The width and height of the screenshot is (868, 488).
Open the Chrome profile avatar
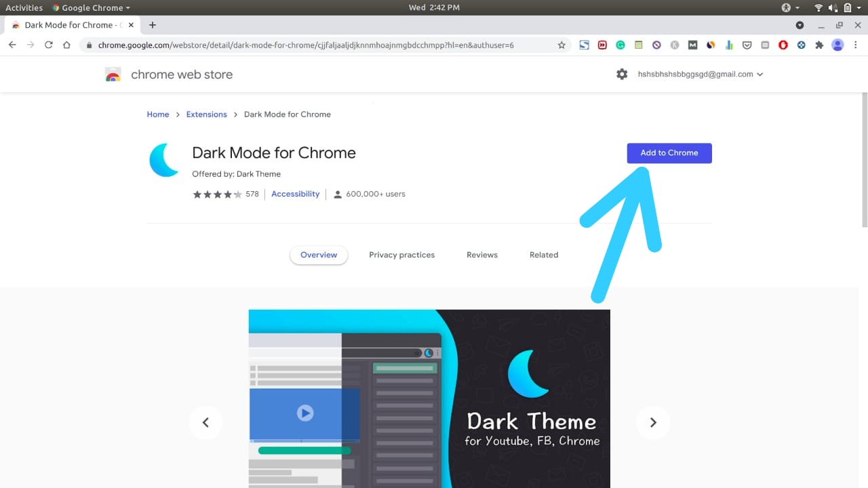(837, 45)
